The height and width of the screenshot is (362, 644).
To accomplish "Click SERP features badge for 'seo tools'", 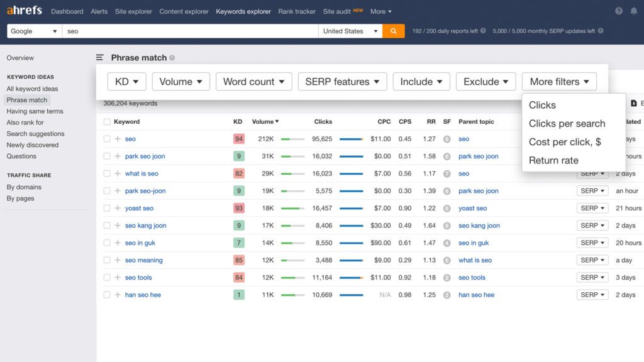I will point(447,278).
